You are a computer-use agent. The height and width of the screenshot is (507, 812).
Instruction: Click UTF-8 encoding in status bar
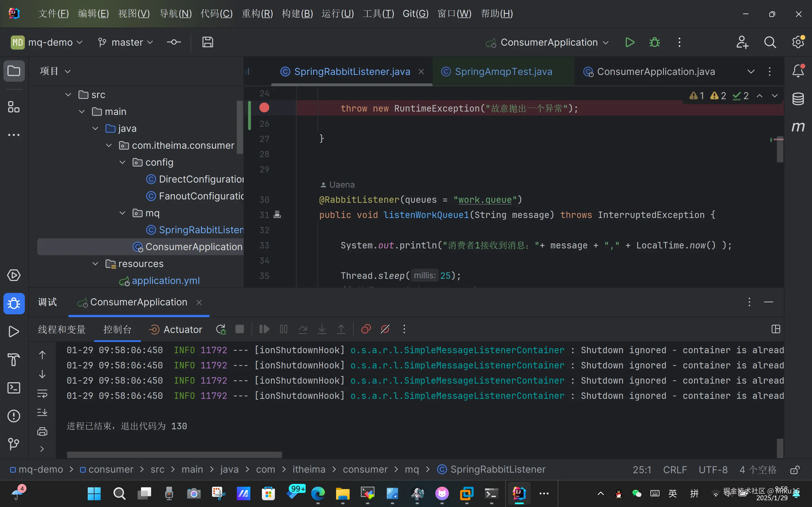click(713, 470)
